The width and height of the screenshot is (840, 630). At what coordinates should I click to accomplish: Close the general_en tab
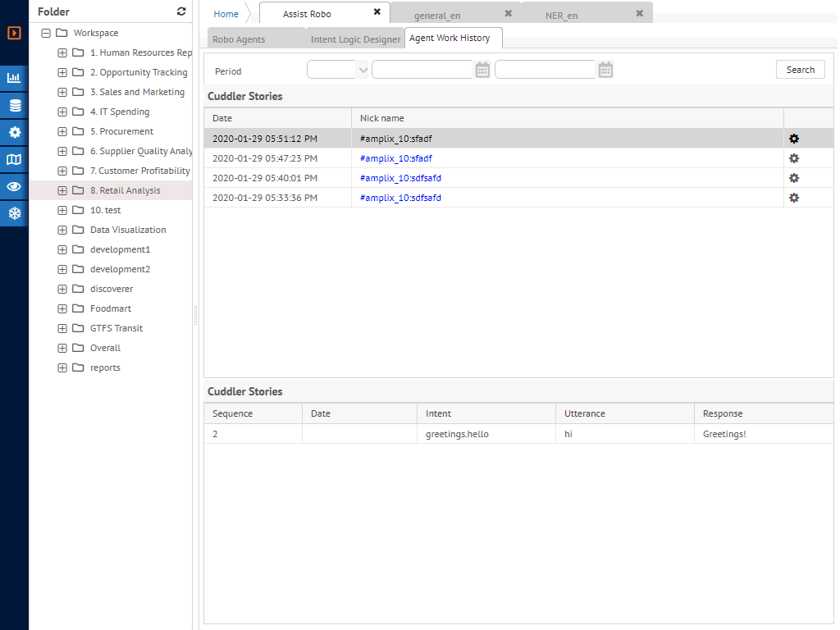509,13
